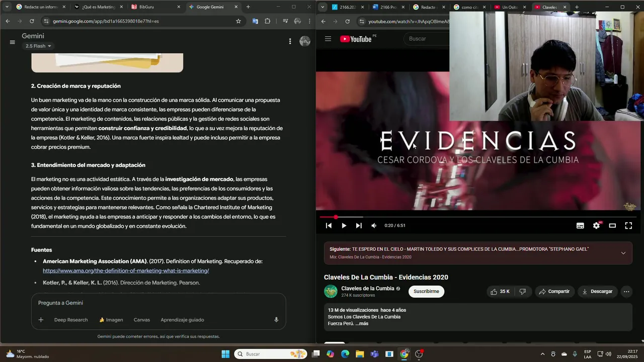644x362 pixels.
Task: Open Canvas in Gemini prompt bar
Action: (142, 320)
